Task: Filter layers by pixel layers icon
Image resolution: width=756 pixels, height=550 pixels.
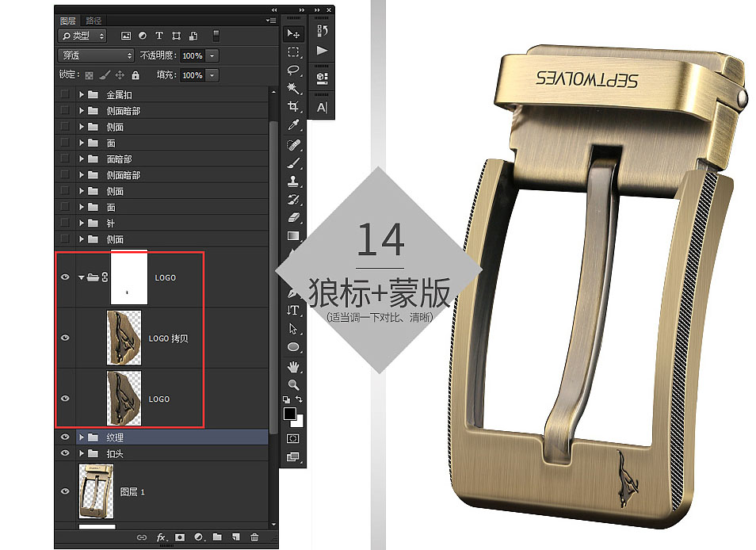Action: [126, 36]
